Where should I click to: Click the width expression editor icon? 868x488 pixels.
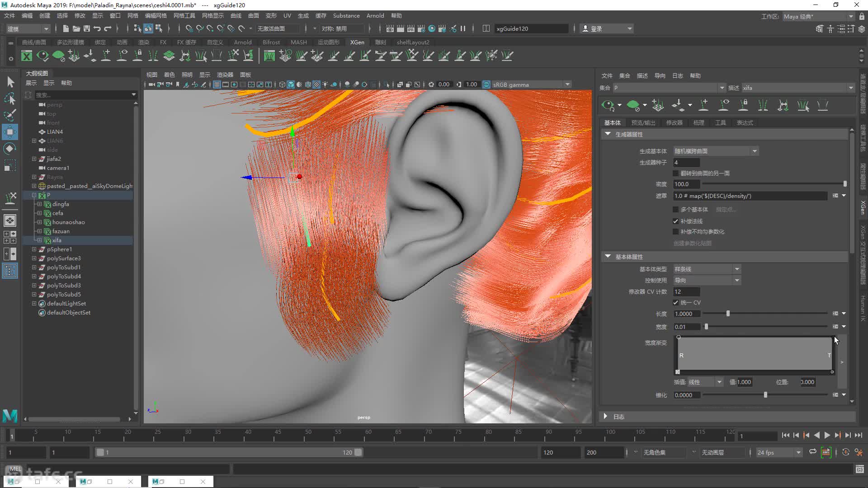[835, 326]
